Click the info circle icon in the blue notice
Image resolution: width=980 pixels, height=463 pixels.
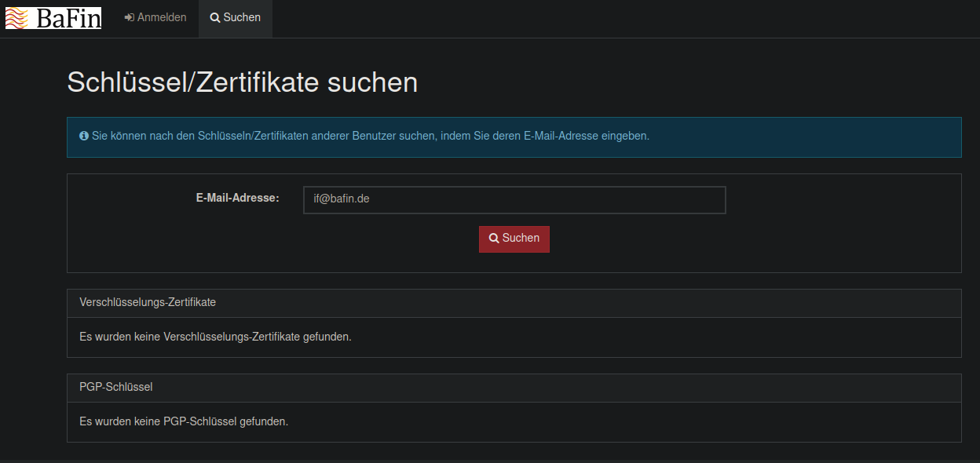pyautogui.click(x=84, y=136)
